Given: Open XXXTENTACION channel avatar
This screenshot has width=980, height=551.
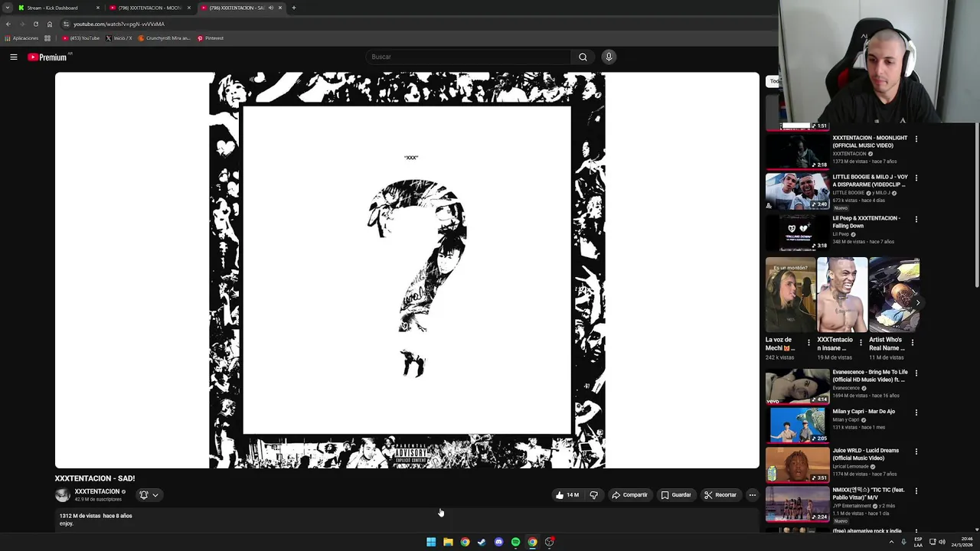Looking at the screenshot, I should coord(62,495).
